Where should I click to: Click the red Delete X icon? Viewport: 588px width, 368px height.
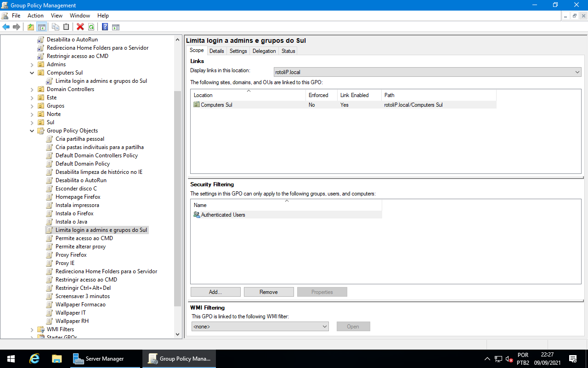[x=80, y=27]
